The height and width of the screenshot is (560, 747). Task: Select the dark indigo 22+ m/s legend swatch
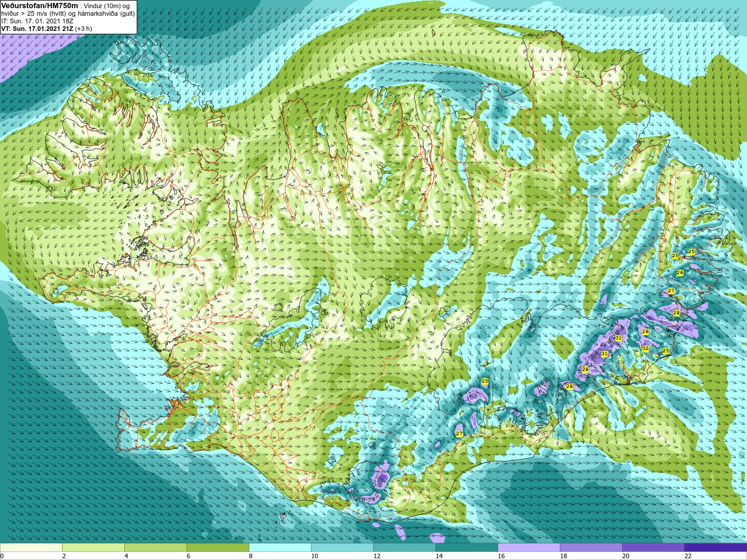[715, 548]
